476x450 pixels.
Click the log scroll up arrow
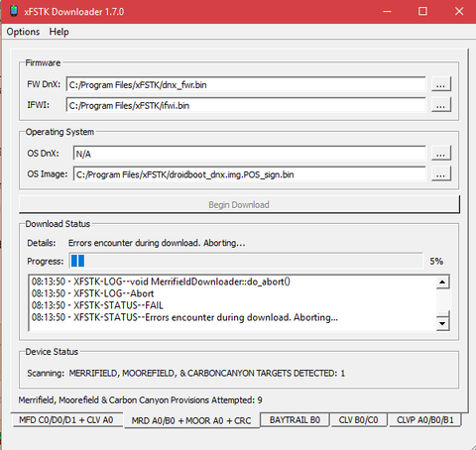[442, 282]
